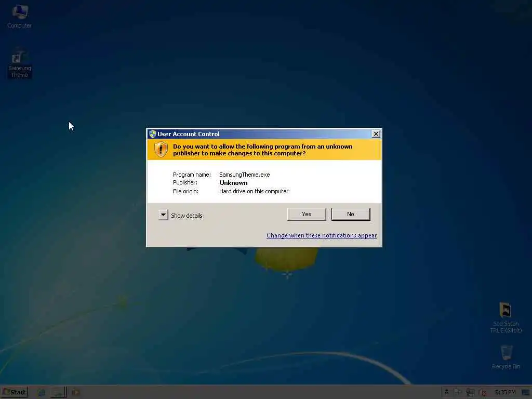Open Internet Explorer from the taskbar
The height and width of the screenshot is (399, 532).
(41, 393)
